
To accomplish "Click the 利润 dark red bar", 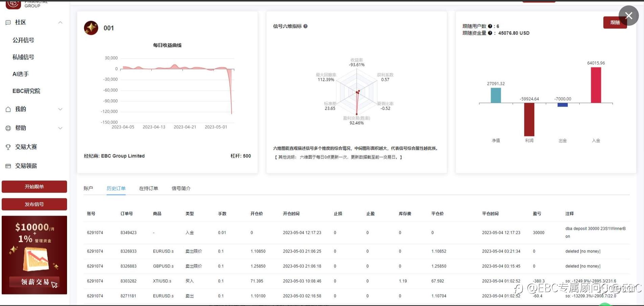I will [529, 119].
